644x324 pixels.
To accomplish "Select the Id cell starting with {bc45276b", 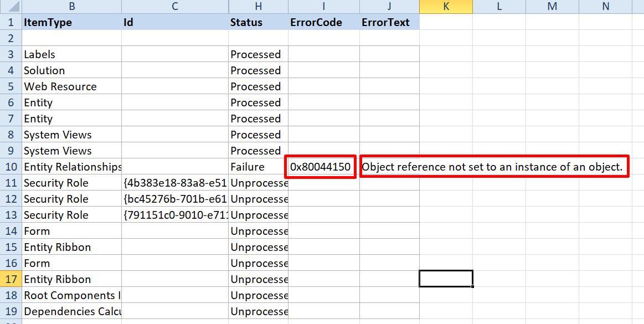I will (x=174, y=199).
